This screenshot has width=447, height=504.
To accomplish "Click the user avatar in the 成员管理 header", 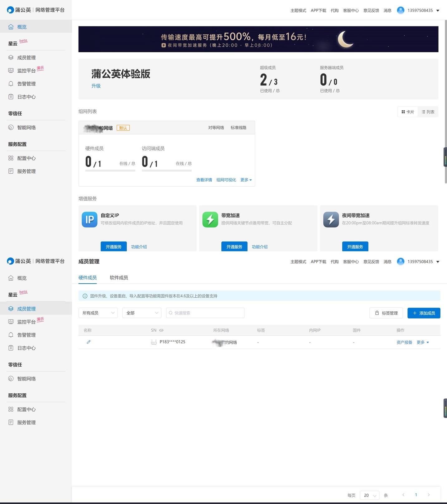I will coord(401,262).
